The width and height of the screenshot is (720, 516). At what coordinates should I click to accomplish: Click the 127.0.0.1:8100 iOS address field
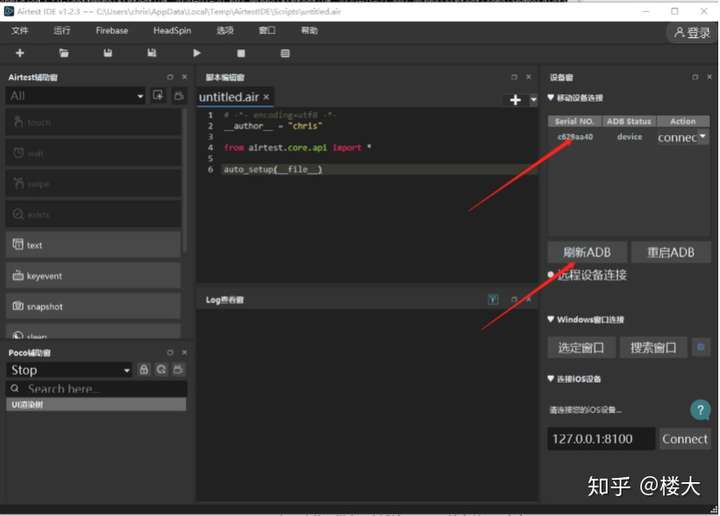coord(601,439)
